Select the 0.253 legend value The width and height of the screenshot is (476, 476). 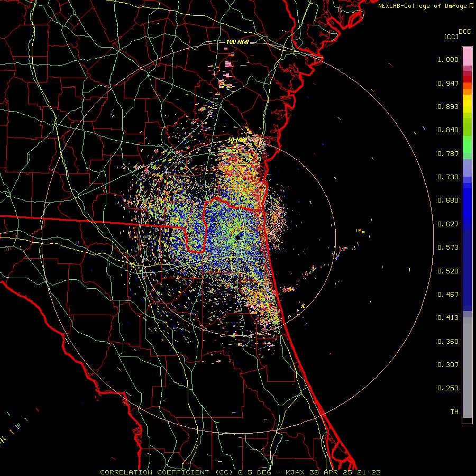pos(448,388)
